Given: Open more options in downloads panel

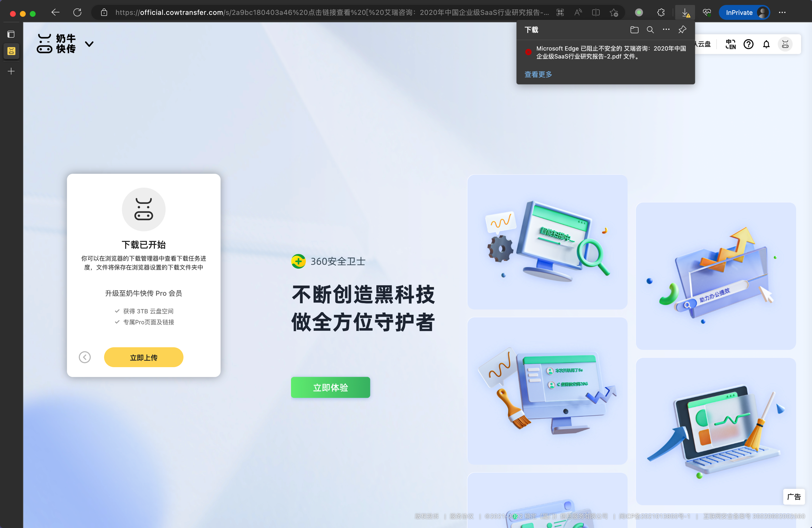Looking at the screenshot, I should pyautogui.click(x=666, y=30).
